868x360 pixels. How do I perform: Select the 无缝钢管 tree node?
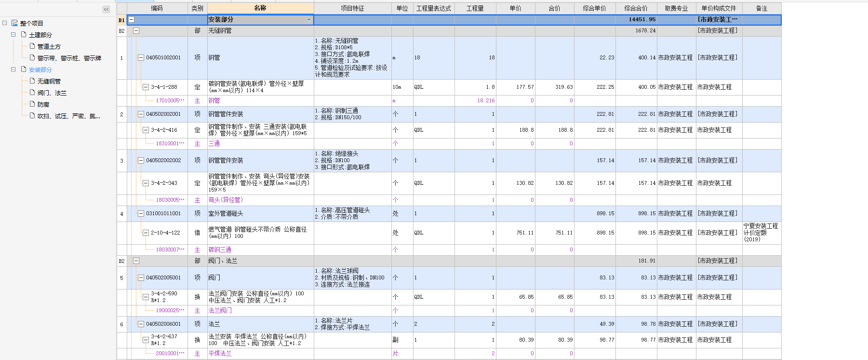click(49, 81)
